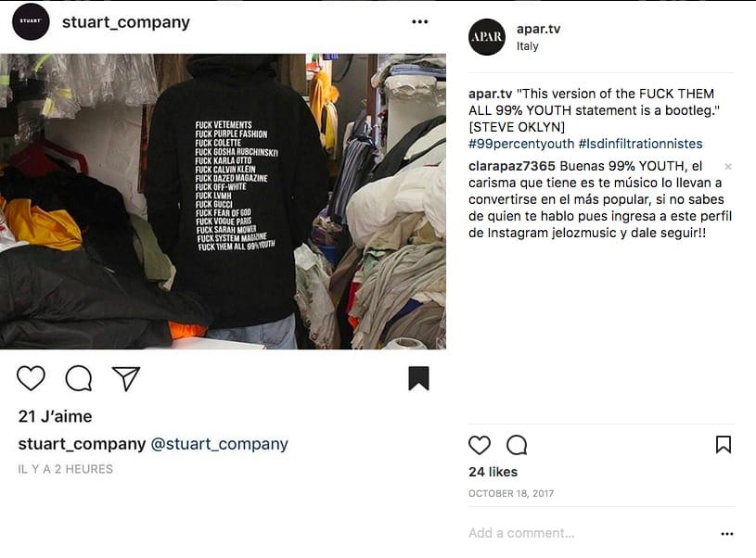Click the APAR profile avatar
Screen dimensions: 756x558
point(486,37)
